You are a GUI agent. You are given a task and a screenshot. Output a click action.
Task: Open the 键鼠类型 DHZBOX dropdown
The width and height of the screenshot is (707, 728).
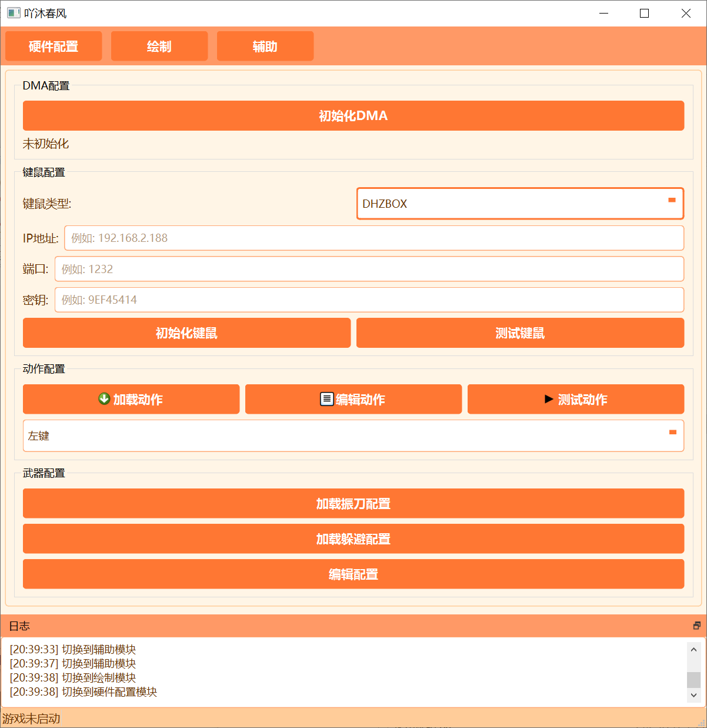pyautogui.click(x=520, y=204)
